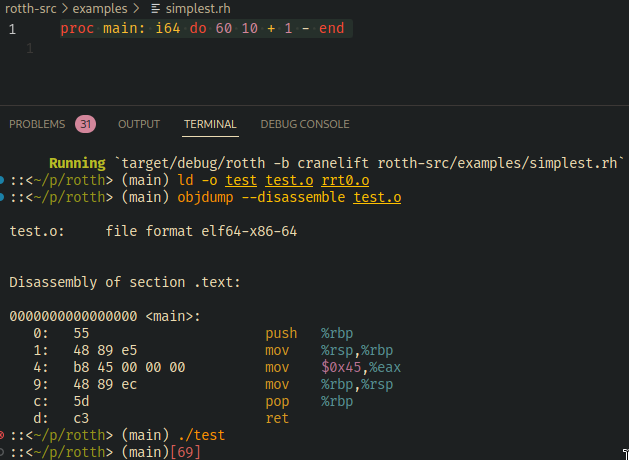The image size is (629, 460).
Task: Click the blue command marker beside the ld command
Action: pyautogui.click(x=4, y=181)
